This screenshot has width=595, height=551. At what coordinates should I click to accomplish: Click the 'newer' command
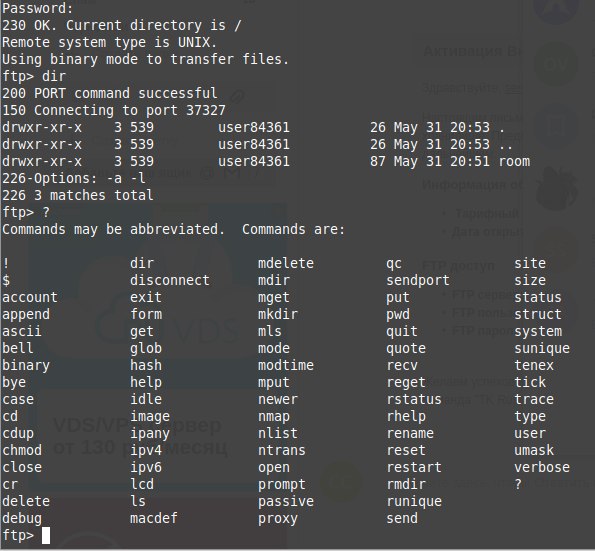click(x=278, y=399)
